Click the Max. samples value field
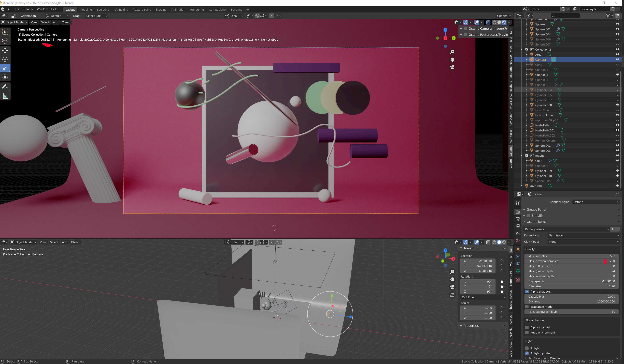Viewport: 624px width, 364px height. click(571, 256)
